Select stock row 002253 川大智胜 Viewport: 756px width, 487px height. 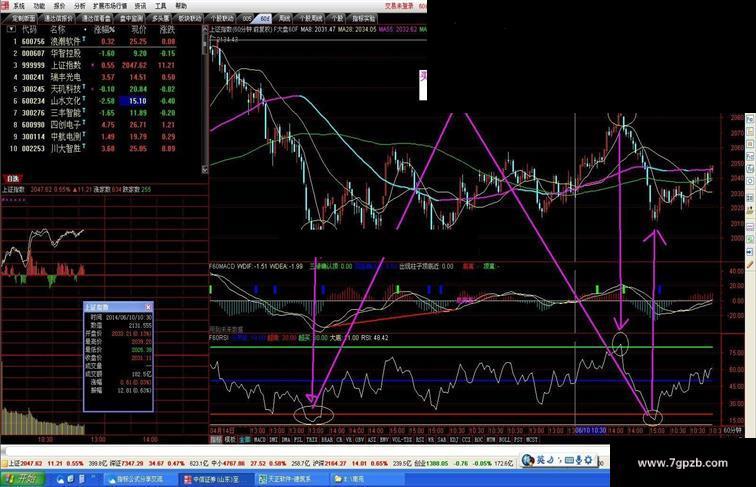(x=93, y=149)
